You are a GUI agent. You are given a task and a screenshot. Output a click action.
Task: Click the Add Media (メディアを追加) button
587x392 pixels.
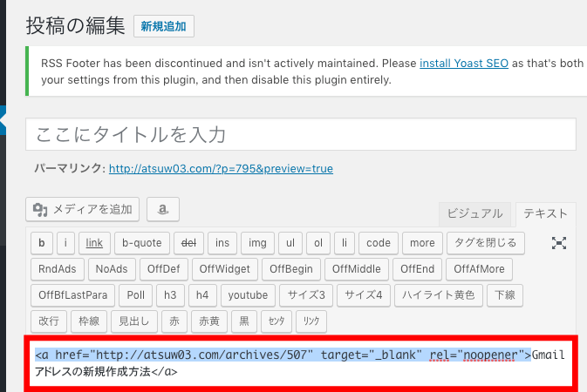pos(82,209)
